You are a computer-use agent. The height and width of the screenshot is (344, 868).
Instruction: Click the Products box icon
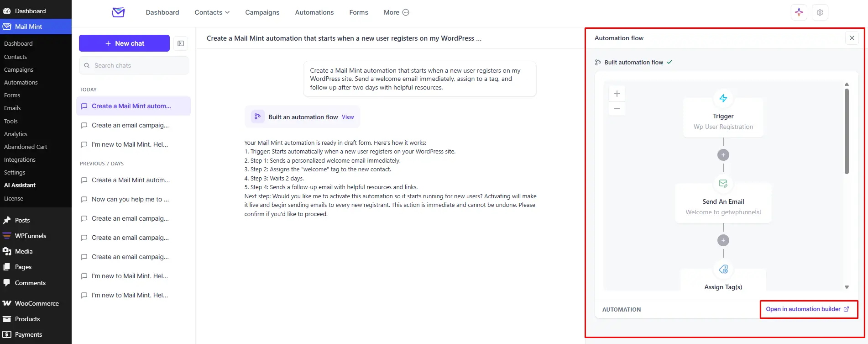coord(7,319)
